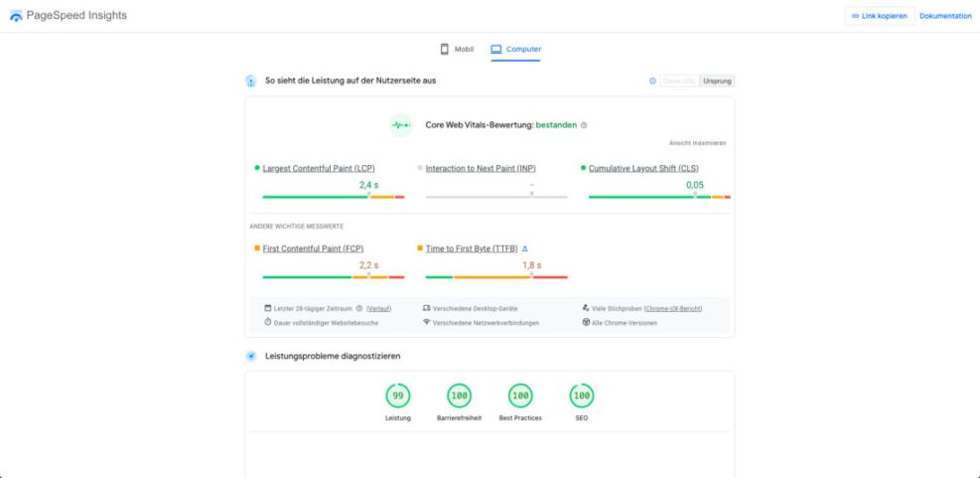This screenshot has width=980, height=478.
Task: Click the stopwatch icon by Dauer vollständiger Websitebesuche
Action: click(268, 322)
